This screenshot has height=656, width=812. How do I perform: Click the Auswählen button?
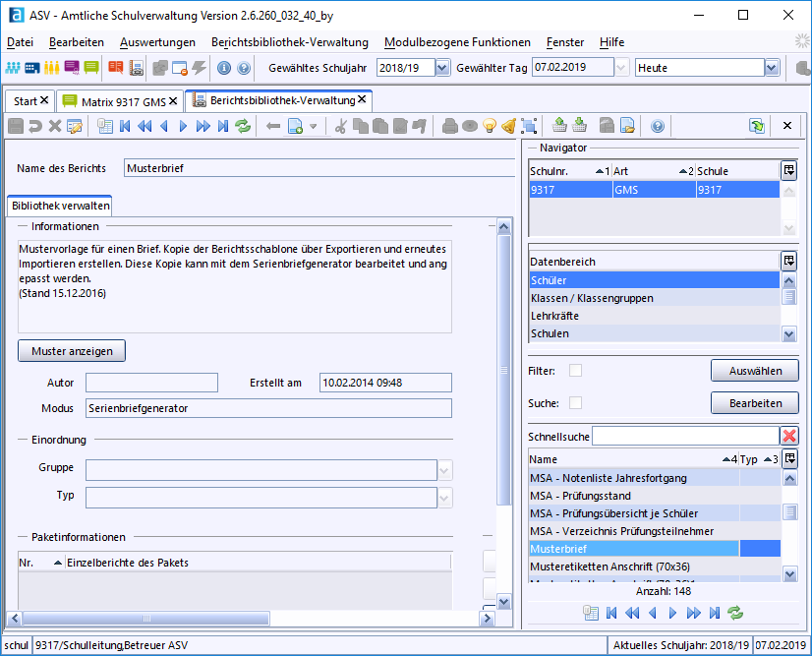755,371
